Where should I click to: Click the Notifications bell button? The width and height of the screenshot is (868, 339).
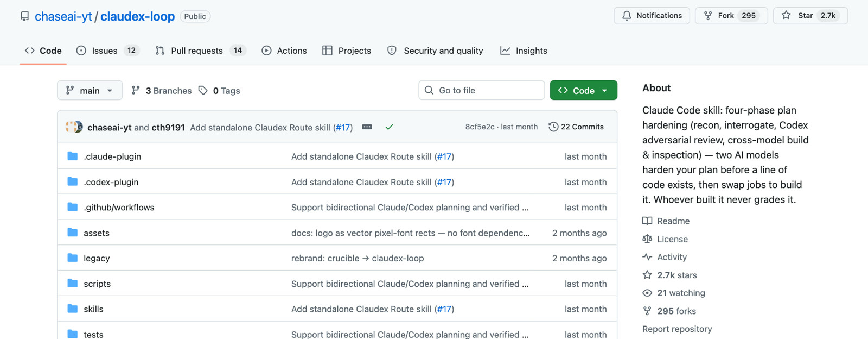pyautogui.click(x=652, y=16)
